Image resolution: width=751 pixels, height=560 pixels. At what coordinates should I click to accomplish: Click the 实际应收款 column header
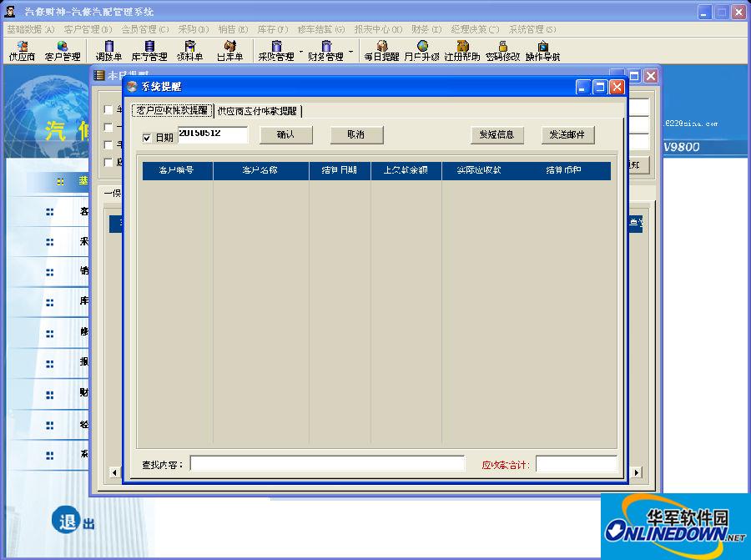point(479,170)
